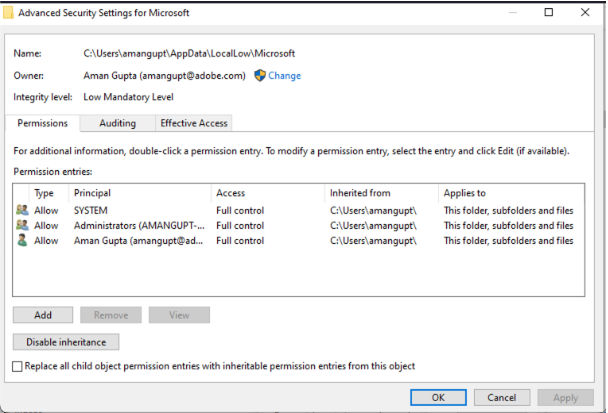Sort entries by the Access column header
This screenshot has width=608, height=413.
click(230, 192)
